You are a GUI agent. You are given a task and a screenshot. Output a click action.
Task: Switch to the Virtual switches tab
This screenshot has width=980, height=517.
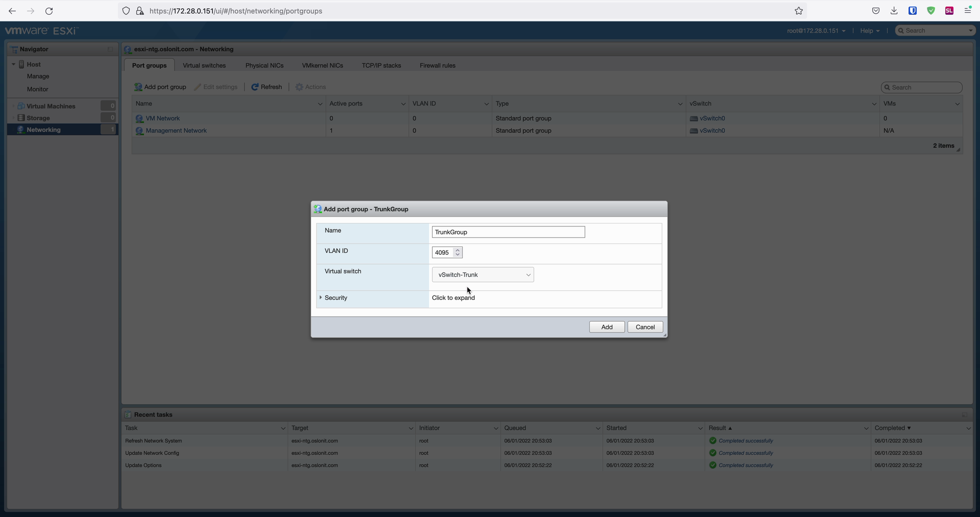pyautogui.click(x=204, y=66)
